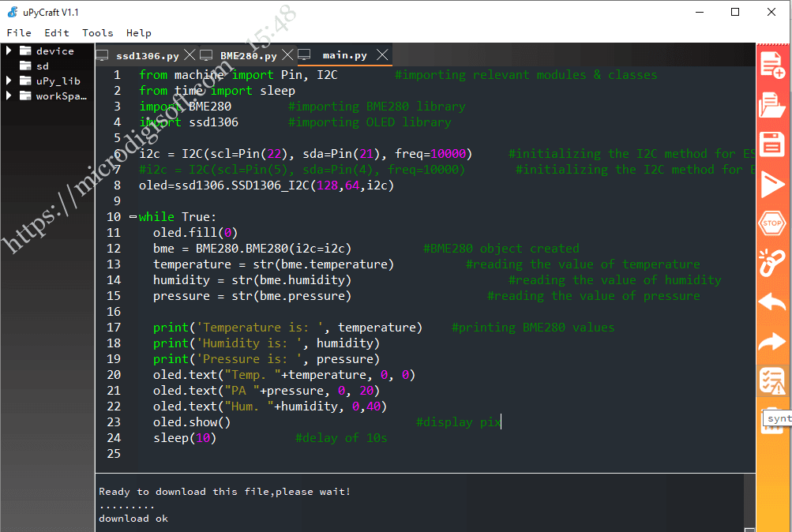This screenshot has height=532, width=792.
Task: Open the Tools menu
Action: coord(97,32)
